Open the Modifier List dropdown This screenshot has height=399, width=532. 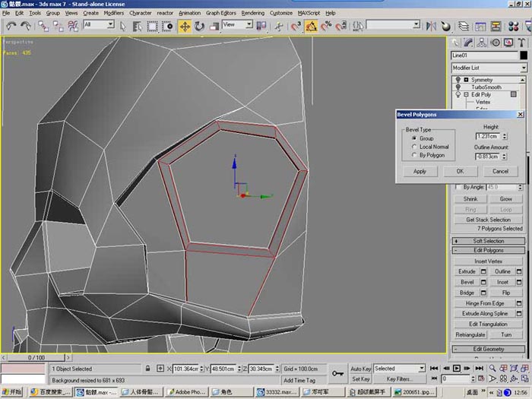pos(489,68)
